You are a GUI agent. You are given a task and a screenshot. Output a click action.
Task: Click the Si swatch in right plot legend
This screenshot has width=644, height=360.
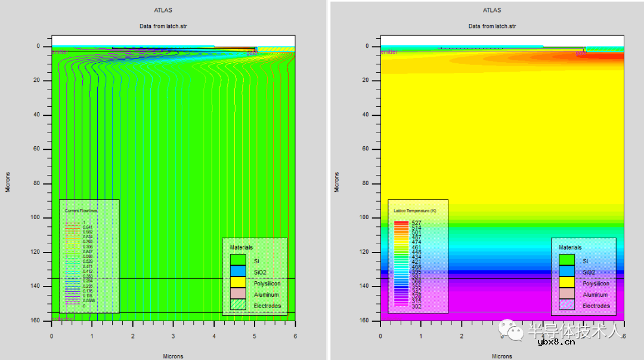(566, 260)
